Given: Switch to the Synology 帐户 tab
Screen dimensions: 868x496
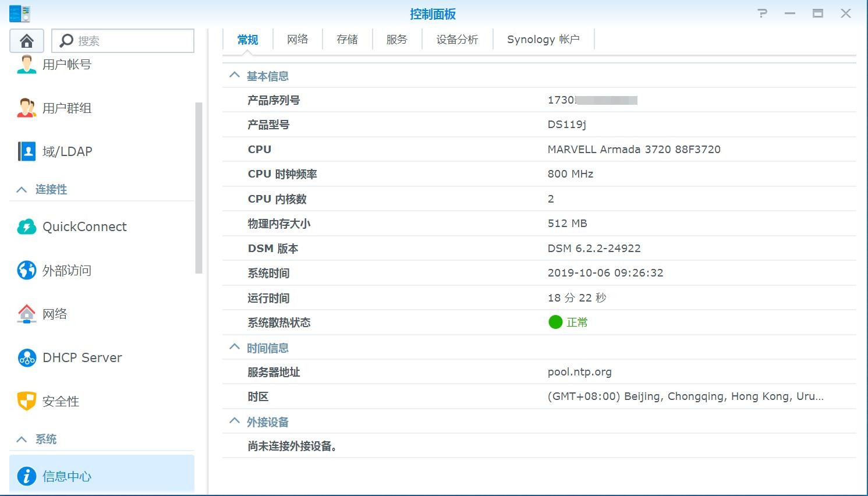Looking at the screenshot, I should point(543,40).
